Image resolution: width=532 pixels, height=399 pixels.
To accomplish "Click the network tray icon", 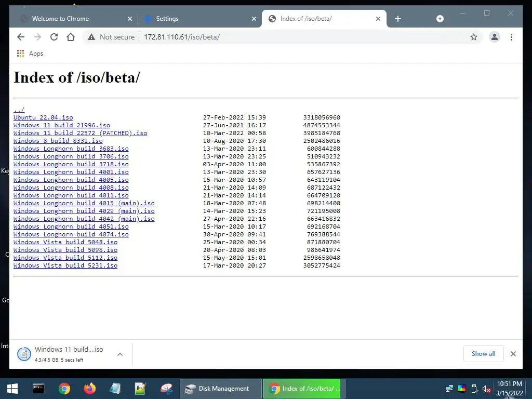I will [x=449, y=389].
